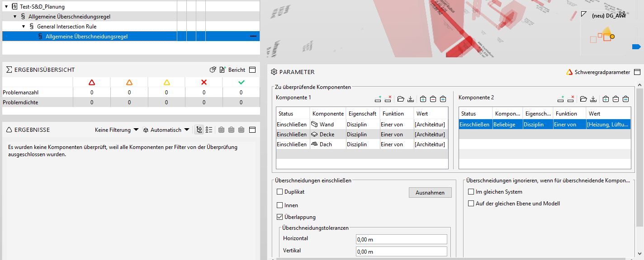Click the Wert column header in Komponente 1
644x260 pixels.
point(431,114)
